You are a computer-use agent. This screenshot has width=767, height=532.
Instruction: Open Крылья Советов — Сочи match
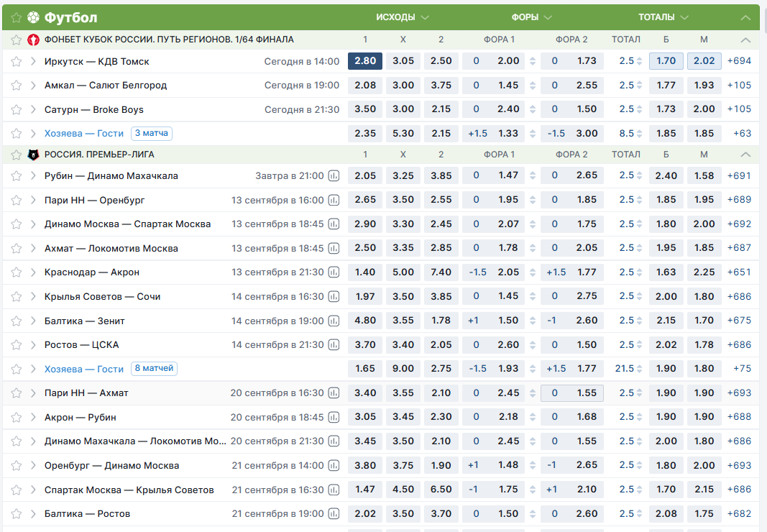click(x=102, y=297)
